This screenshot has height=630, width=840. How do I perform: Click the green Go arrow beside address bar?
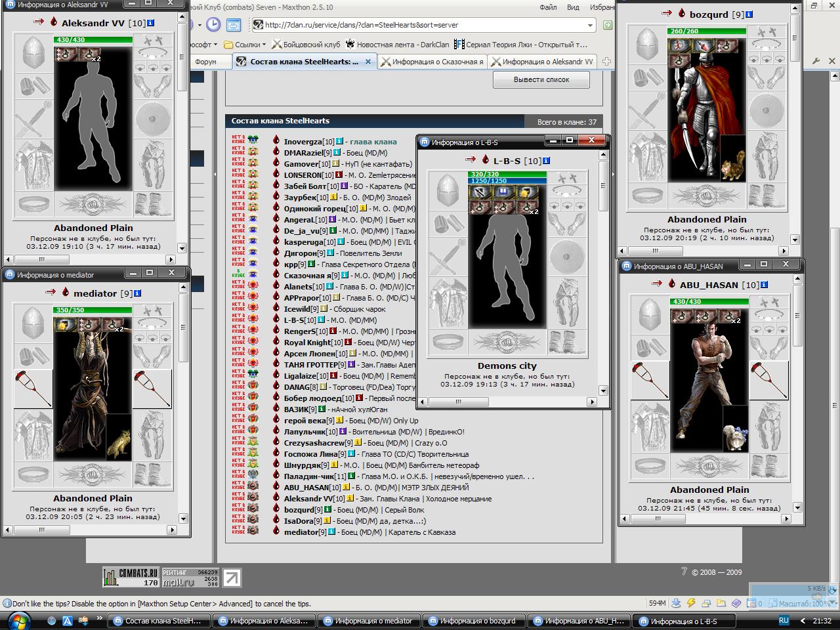tap(608, 25)
